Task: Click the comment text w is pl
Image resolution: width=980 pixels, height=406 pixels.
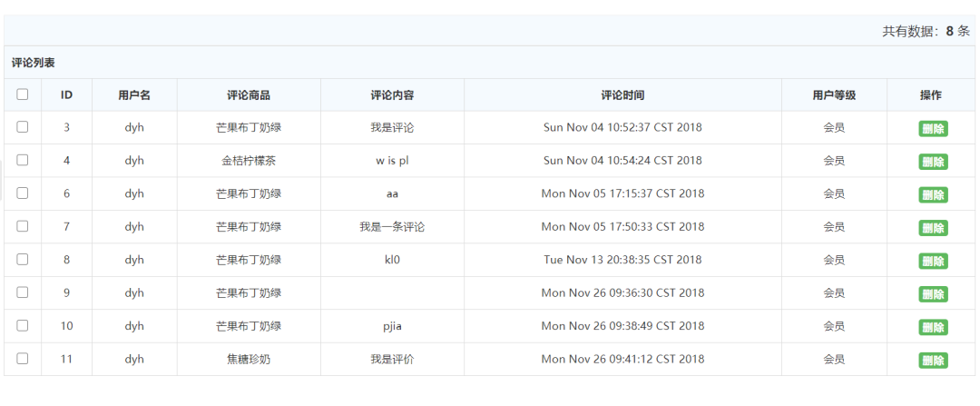Action: (x=393, y=161)
